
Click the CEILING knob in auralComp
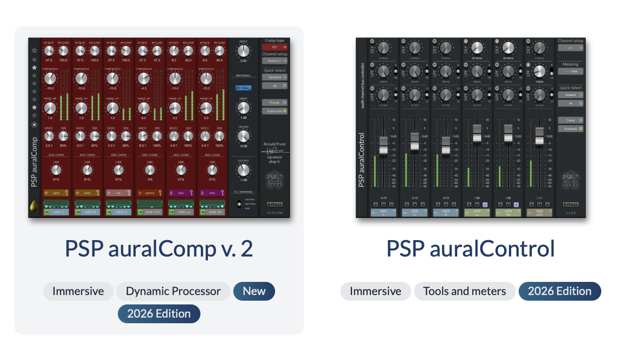(x=243, y=136)
